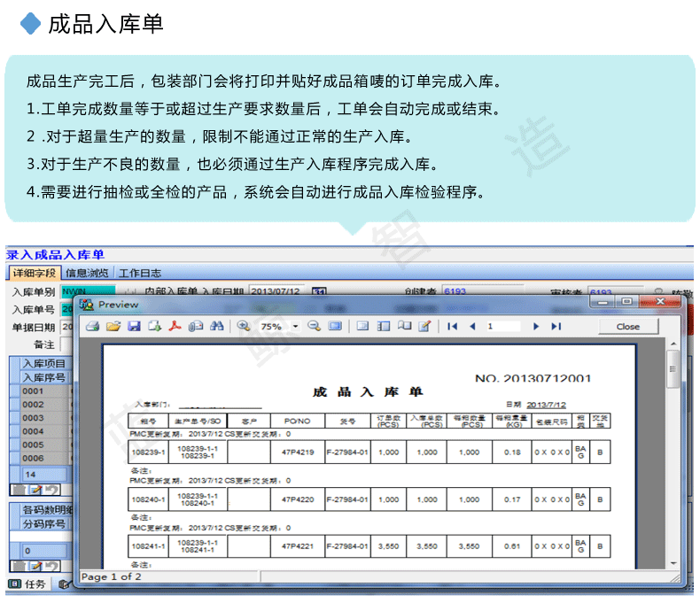Open the 75% zoom level dropdown

click(295, 327)
